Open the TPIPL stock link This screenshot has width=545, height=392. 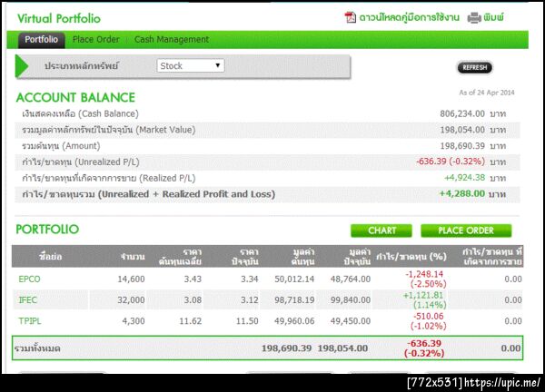click(30, 321)
